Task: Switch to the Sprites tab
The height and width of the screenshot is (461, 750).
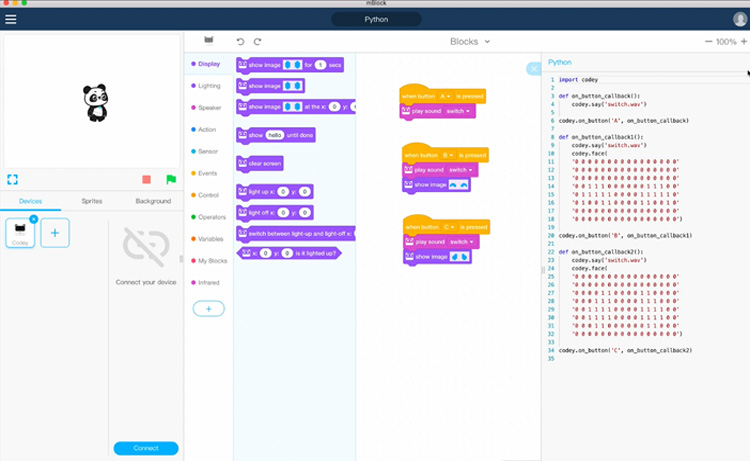Action: pyautogui.click(x=92, y=201)
